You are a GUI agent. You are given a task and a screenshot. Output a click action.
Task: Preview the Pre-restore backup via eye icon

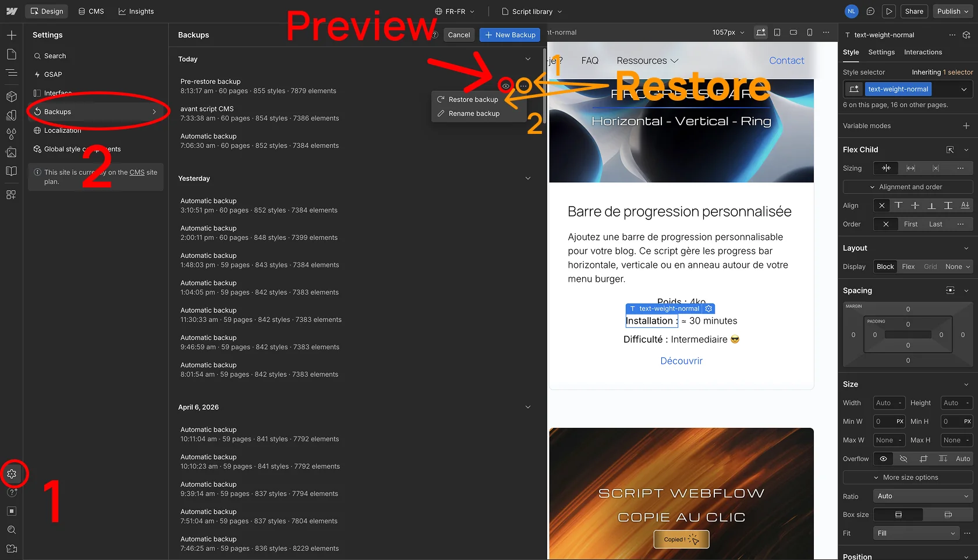click(x=505, y=86)
